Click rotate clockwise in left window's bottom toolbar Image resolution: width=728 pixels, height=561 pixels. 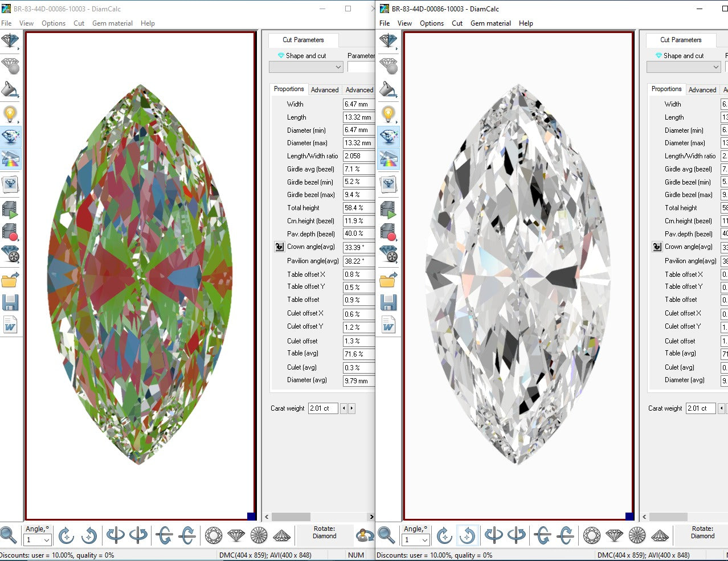66,535
